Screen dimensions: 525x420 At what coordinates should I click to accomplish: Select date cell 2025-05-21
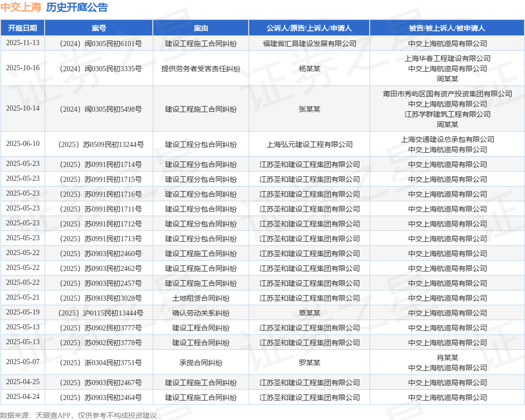[23, 297]
